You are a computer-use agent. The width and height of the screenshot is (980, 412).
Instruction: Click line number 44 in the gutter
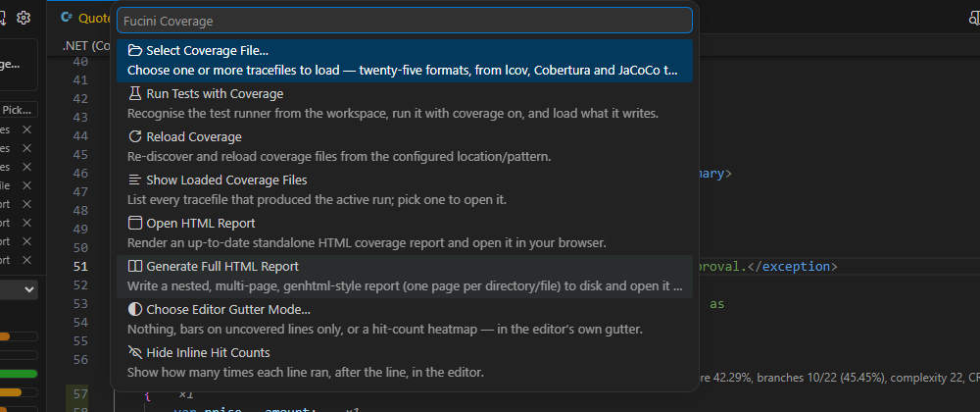click(x=80, y=136)
